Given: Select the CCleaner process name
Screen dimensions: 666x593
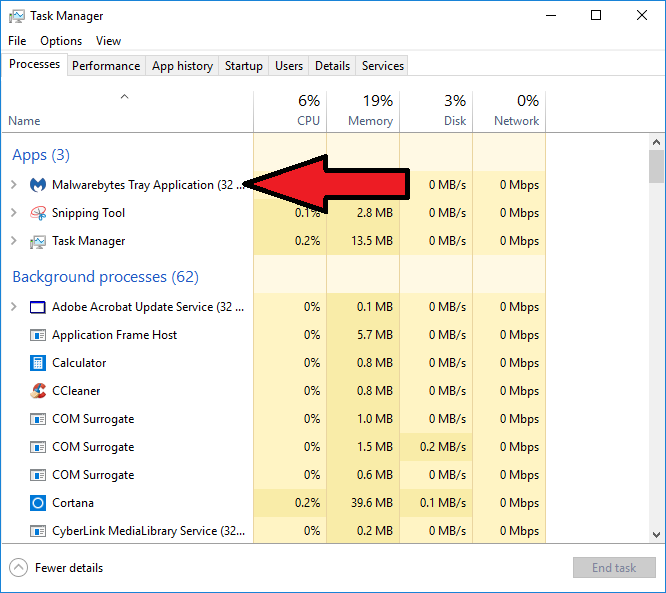Looking at the screenshot, I should (x=76, y=391).
